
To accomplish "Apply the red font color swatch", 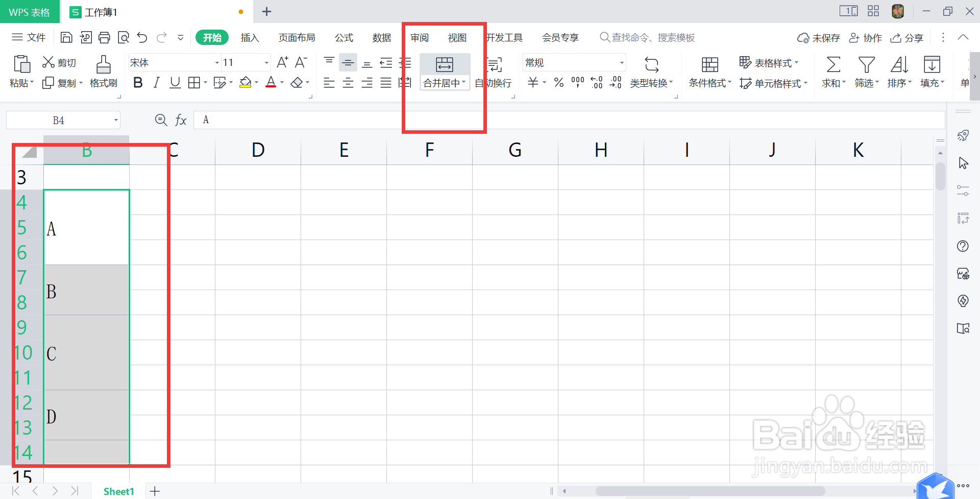I will click(271, 83).
